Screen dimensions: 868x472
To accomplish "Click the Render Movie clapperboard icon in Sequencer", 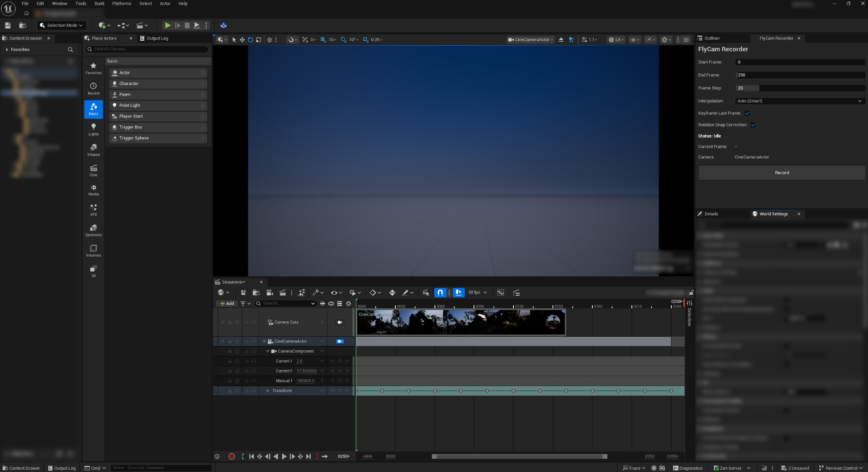I will tap(282, 292).
